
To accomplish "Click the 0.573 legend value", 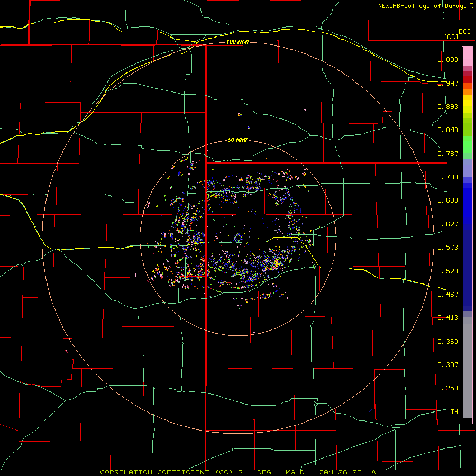I will point(448,248).
